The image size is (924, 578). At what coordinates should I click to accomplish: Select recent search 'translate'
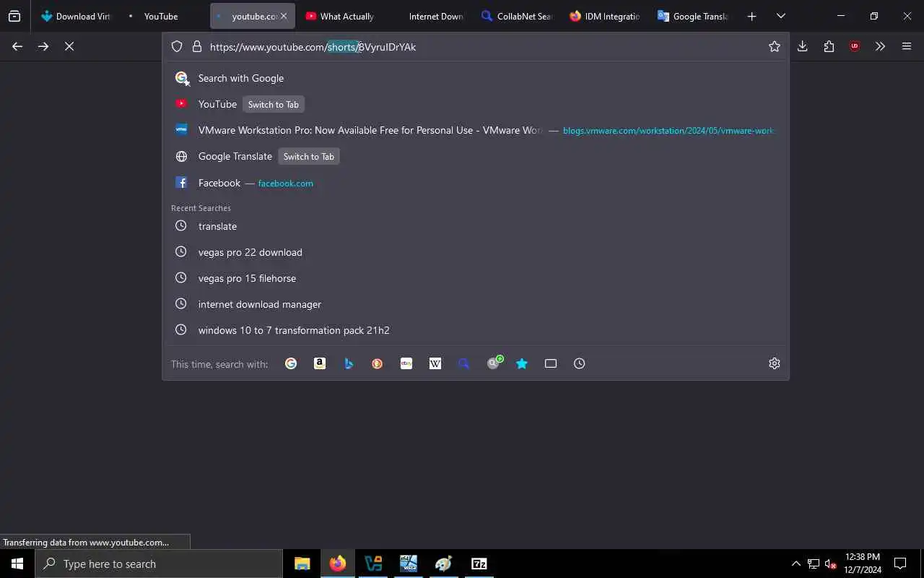tap(476, 226)
